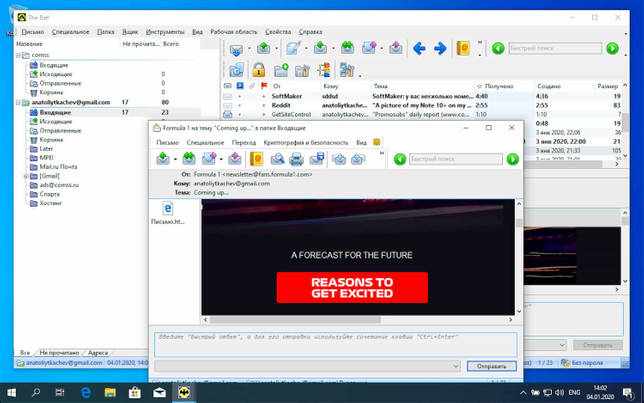644x403 pixels.
Task: Click main window quick search field
Action: tap(555, 48)
